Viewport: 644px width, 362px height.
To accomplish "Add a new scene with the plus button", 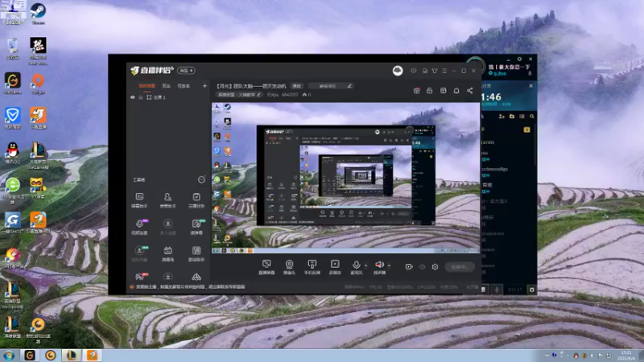I will click(x=204, y=86).
